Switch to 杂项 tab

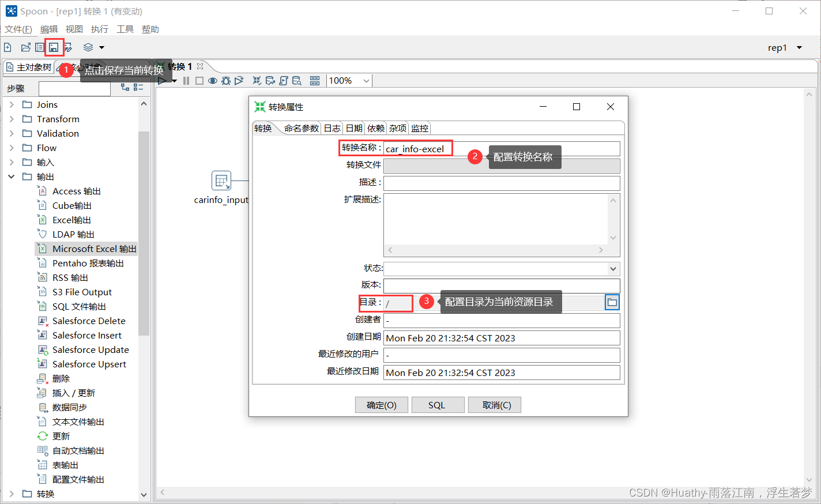398,128
